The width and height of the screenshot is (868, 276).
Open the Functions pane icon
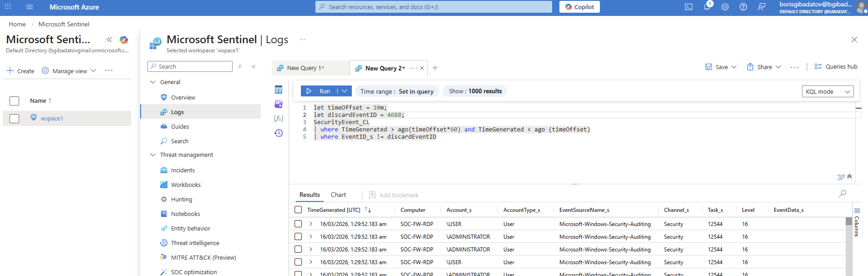pos(279,118)
